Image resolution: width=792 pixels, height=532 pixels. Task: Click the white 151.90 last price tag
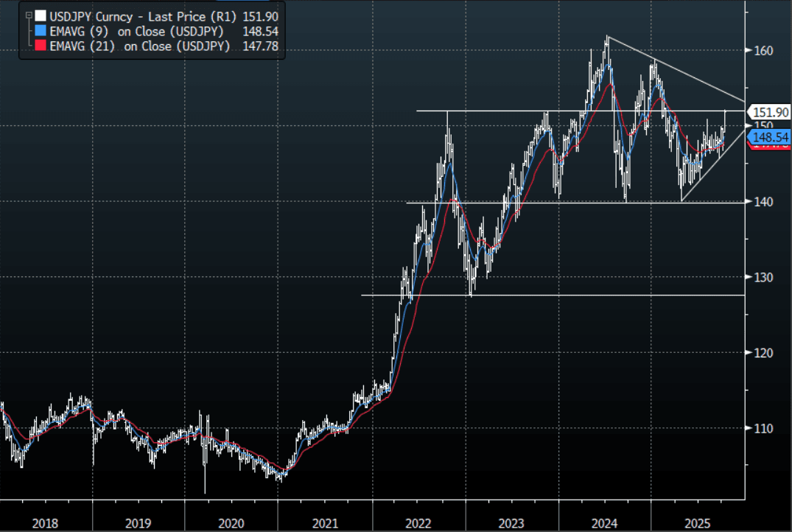click(770, 112)
